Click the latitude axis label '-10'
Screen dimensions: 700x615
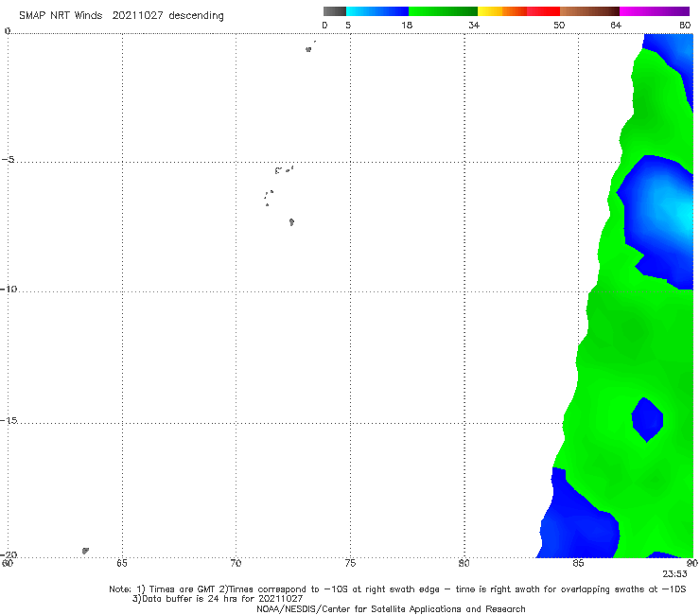tap(9, 289)
